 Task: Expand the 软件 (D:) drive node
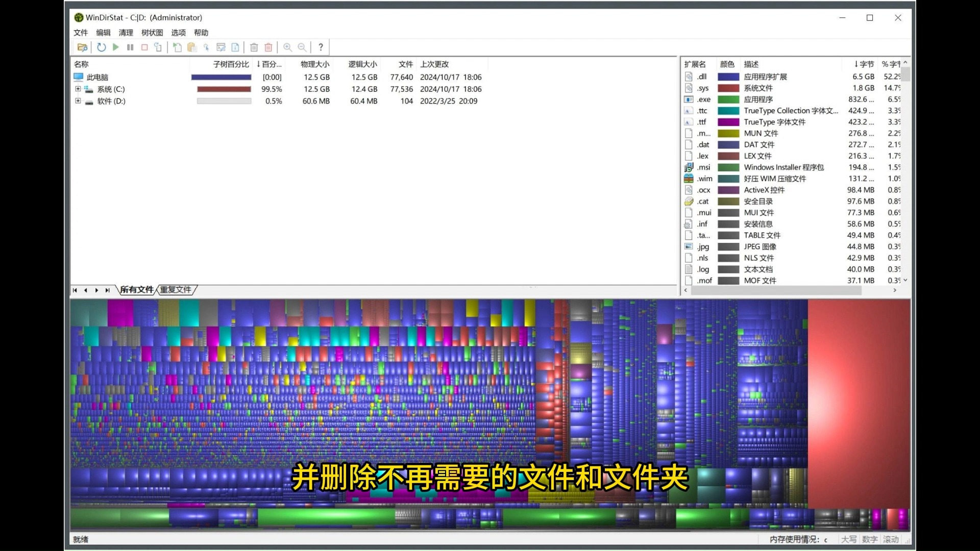pyautogui.click(x=78, y=101)
